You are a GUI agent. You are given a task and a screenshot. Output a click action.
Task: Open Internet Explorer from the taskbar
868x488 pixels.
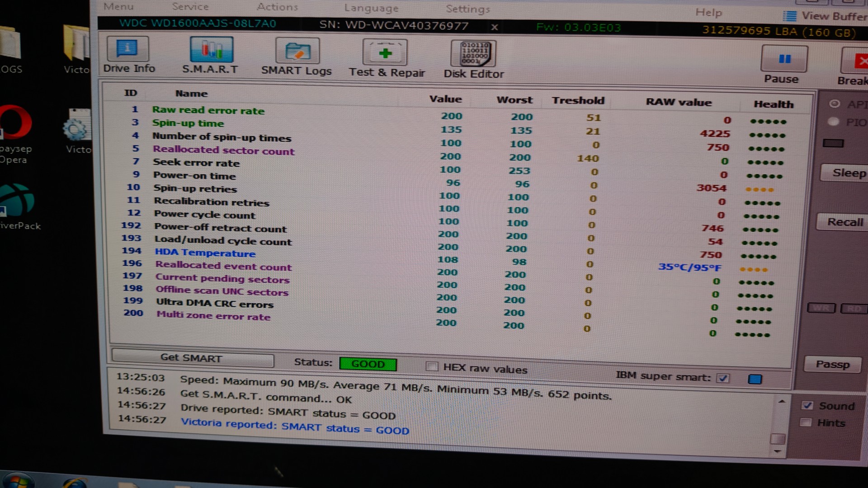(75, 483)
